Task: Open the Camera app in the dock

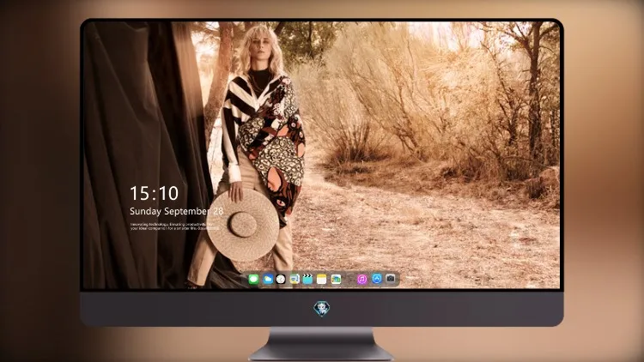Action: point(391,279)
